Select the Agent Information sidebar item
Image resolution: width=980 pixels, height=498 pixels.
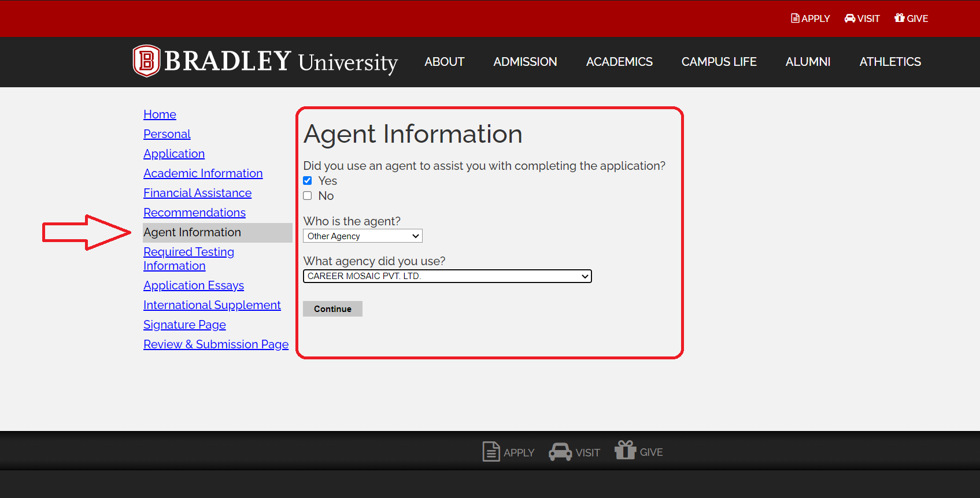(217, 232)
